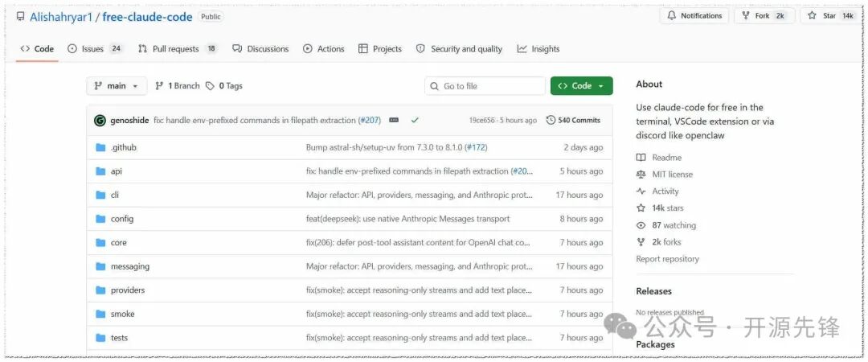Open pull request #207 link in commit header
Image resolution: width=868 pixels, height=362 pixels.
point(371,121)
